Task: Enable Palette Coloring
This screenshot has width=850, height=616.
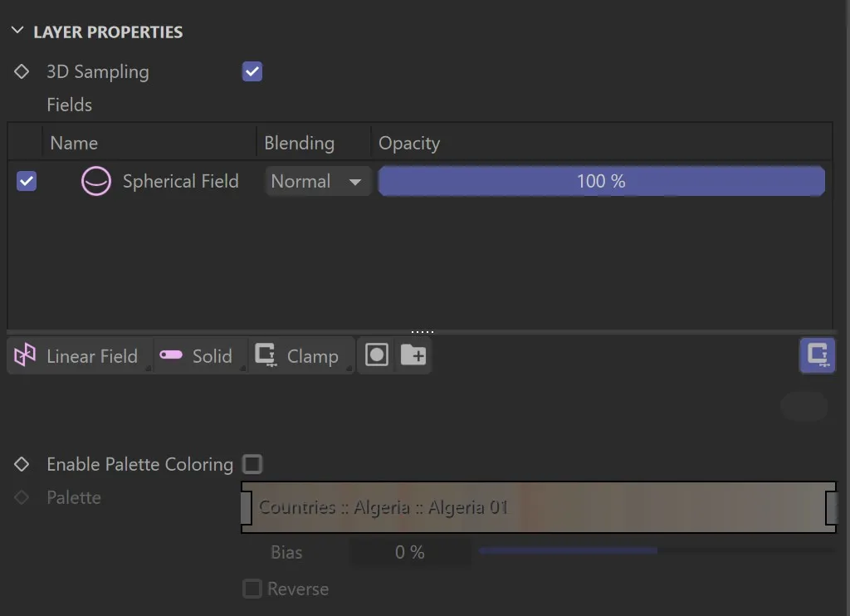Action: [x=252, y=464]
